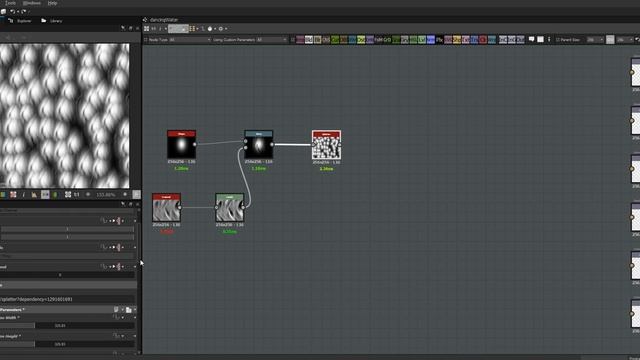The width and height of the screenshot is (640, 360).
Task: Adjust the first slider in properties panel
Action: (x=67, y=229)
